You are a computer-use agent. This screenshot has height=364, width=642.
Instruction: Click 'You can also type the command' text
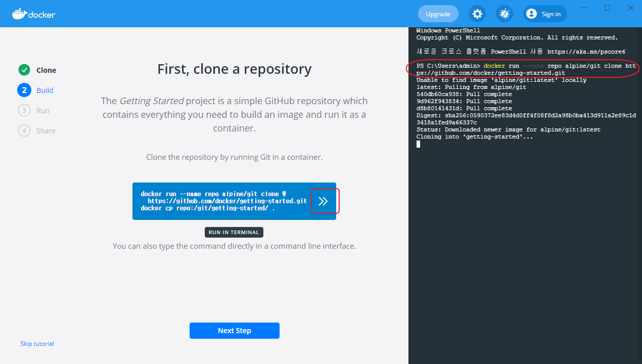point(235,246)
